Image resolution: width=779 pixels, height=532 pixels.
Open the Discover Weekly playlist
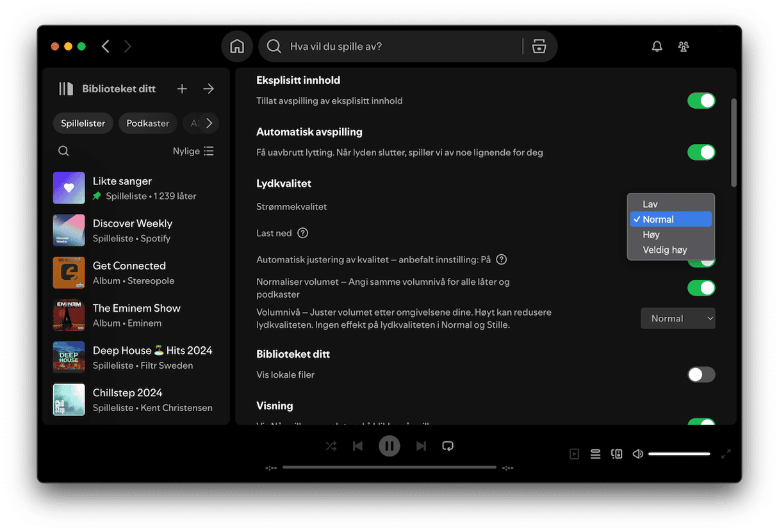[x=136, y=230]
